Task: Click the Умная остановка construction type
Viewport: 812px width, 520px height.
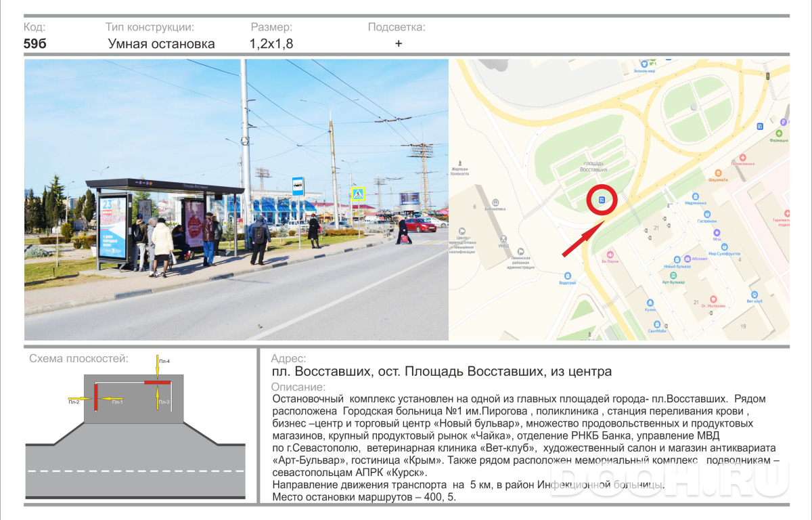Action: coord(162,44)
